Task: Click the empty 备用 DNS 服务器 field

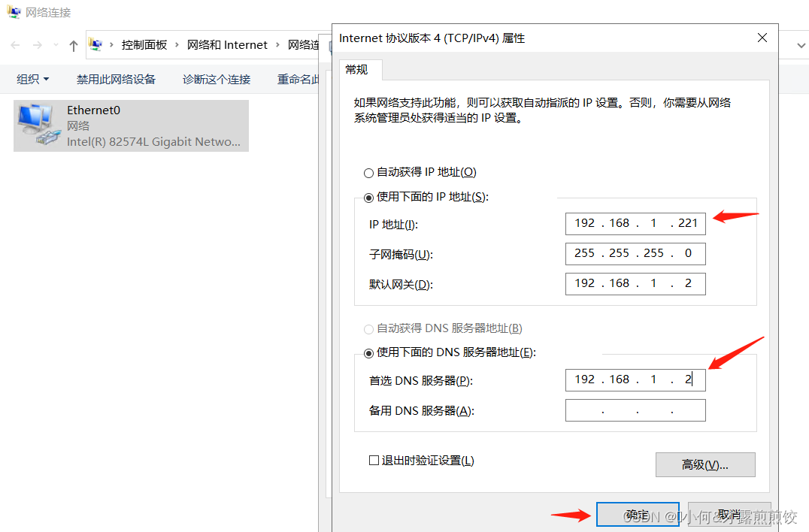Action: [x=635, y=410]
